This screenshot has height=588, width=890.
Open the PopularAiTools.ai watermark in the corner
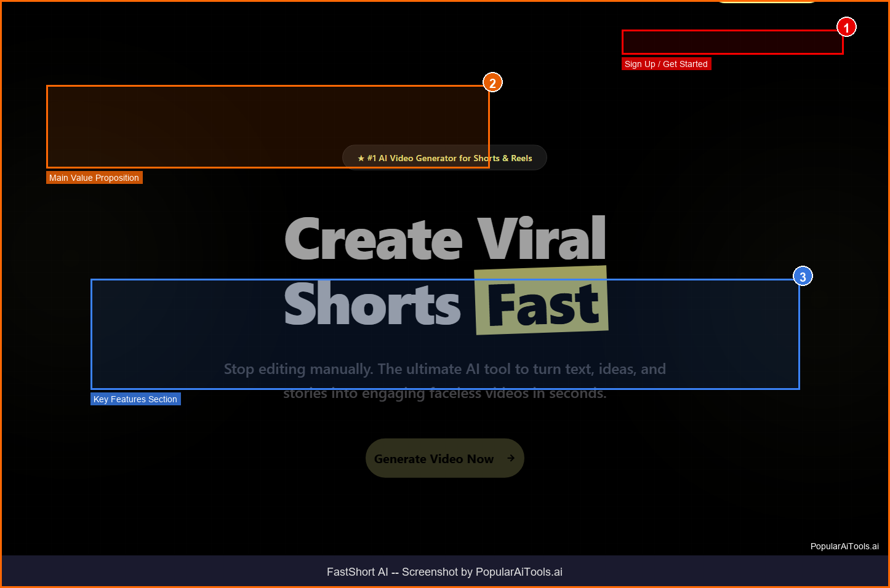coord(844,546)
